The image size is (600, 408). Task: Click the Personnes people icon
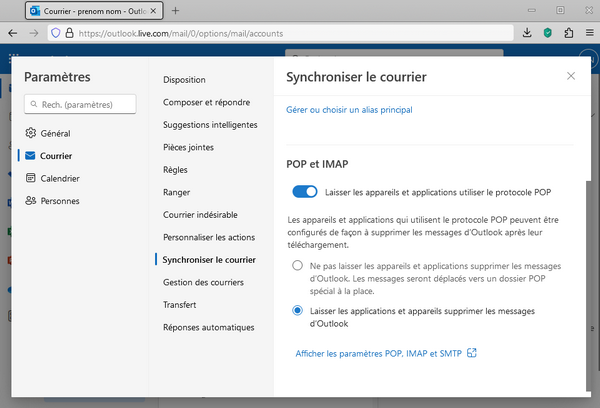[31, 201]
